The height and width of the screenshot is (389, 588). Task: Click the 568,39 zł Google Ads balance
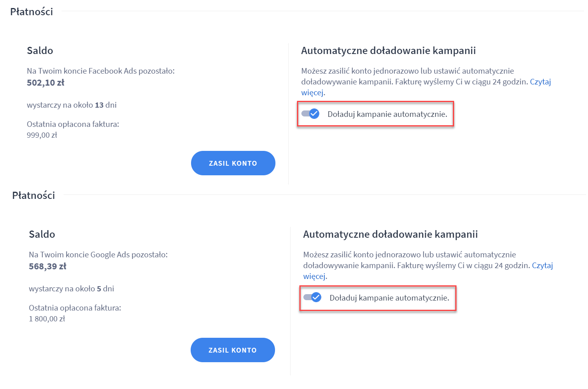pyautogui.click(x=48, y=267)
